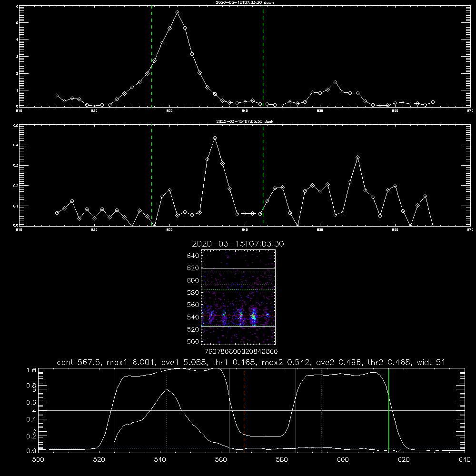
Task: Click the left green dashed line in dusk plot
Action: (x=151, y=176)
